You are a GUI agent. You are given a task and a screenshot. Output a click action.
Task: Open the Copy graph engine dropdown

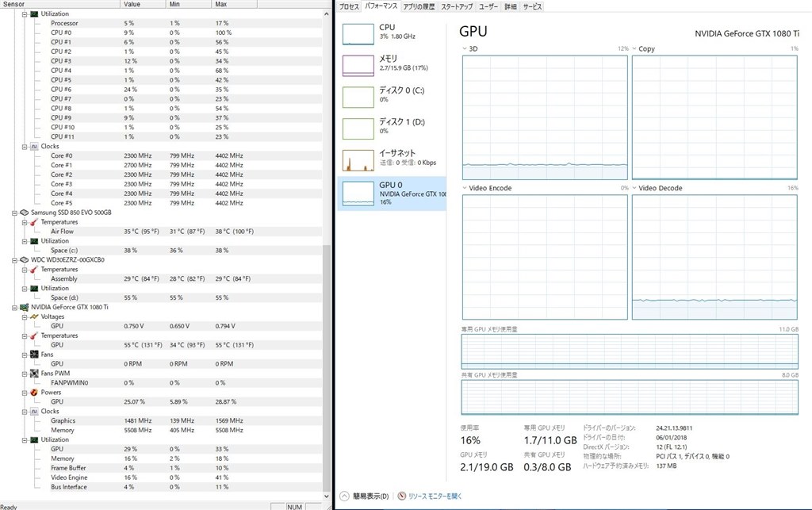click(x=634, y=48)
